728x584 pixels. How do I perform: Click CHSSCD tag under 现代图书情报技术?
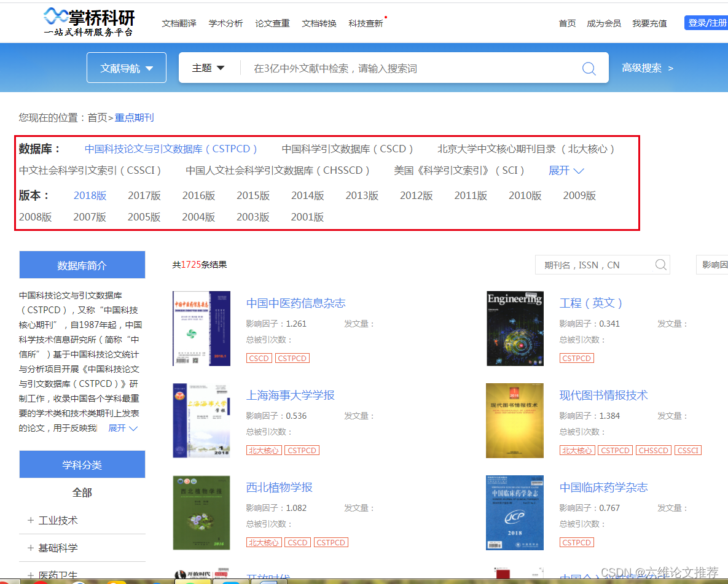[x=653, y=450]
